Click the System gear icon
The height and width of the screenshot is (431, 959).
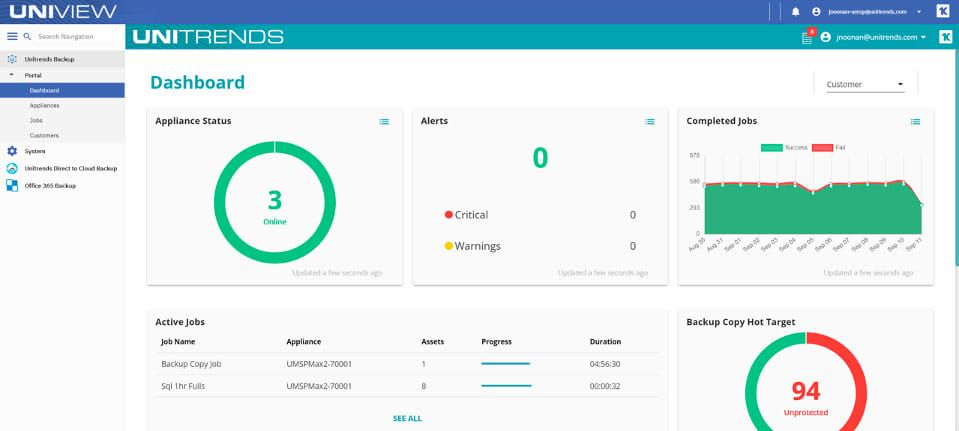[12, 151]
